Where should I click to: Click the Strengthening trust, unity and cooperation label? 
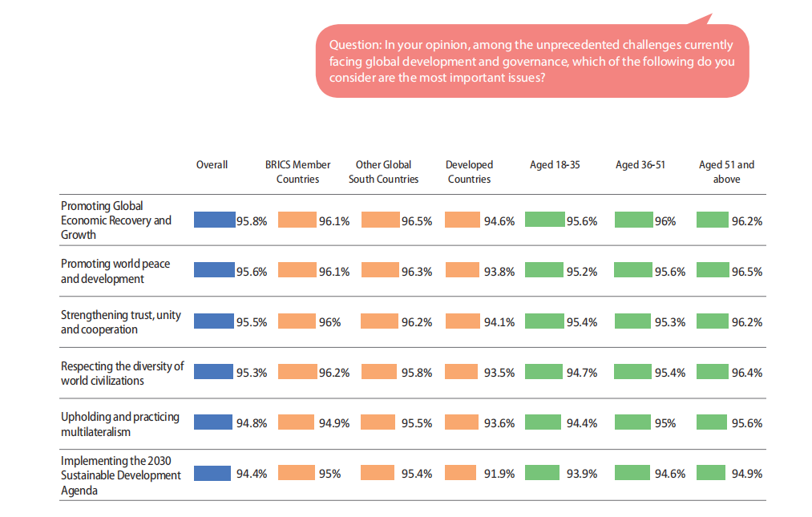[121, 322]
